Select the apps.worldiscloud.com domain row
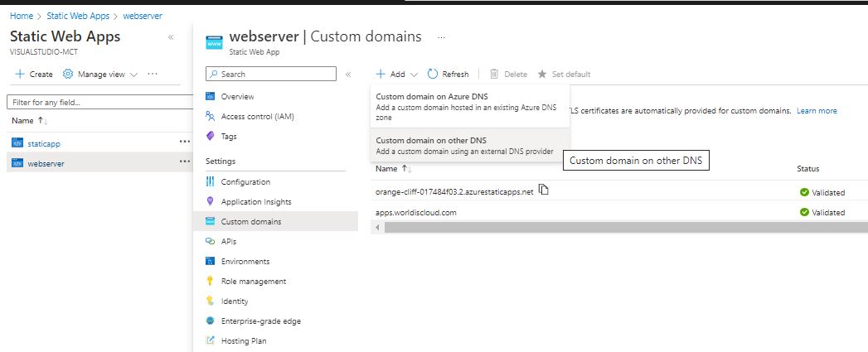868x352 pixels. (619, 212)
